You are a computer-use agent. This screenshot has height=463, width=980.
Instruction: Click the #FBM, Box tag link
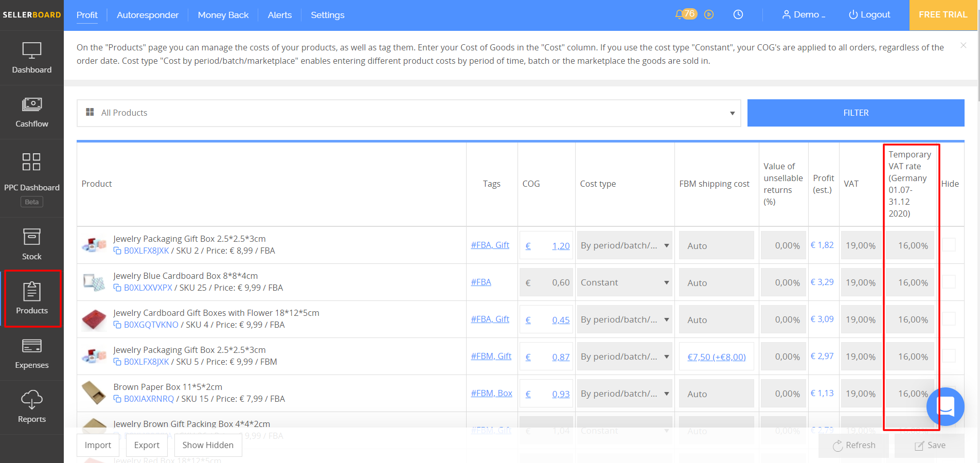pyautogui.click(x=492, y=393)
